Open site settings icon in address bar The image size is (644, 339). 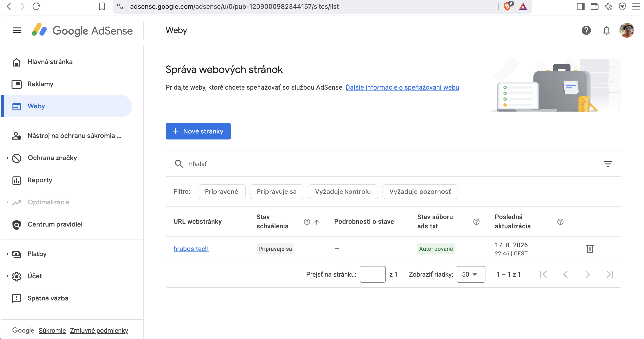[x=120, y=6]
